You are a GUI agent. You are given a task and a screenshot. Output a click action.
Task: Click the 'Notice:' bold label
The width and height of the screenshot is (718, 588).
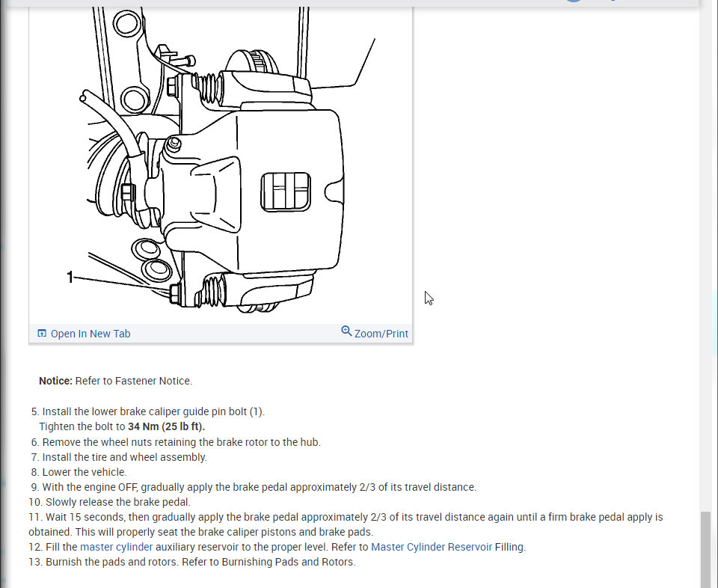[x=55, y=381]
